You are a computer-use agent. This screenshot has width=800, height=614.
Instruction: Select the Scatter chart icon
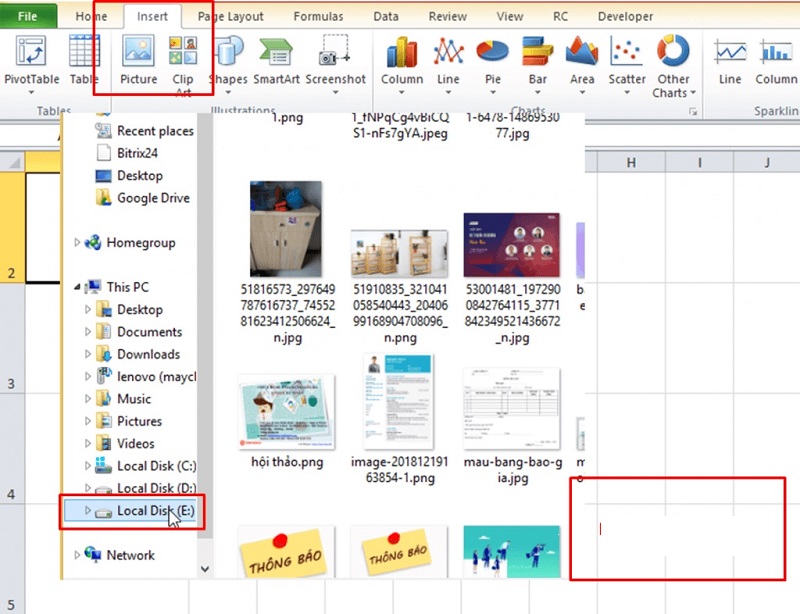pyautogui.click(x=627, y=59)
